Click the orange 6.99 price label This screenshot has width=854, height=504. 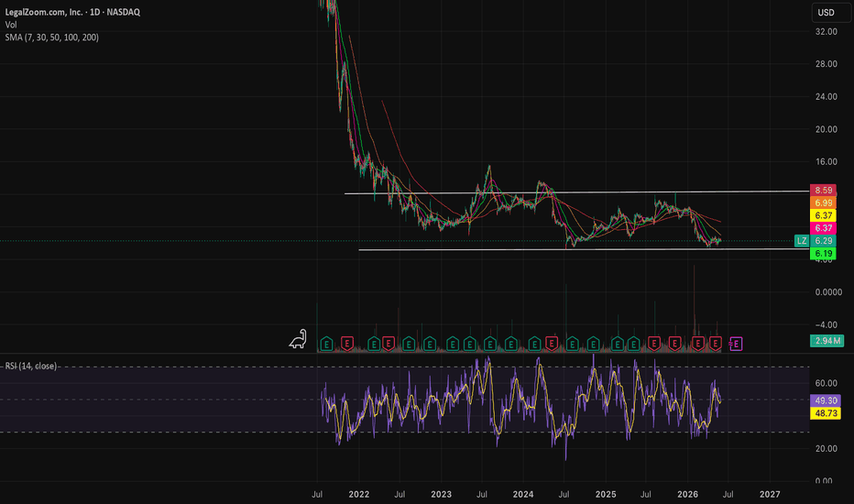pyautogui.click(x=823, y=203)
